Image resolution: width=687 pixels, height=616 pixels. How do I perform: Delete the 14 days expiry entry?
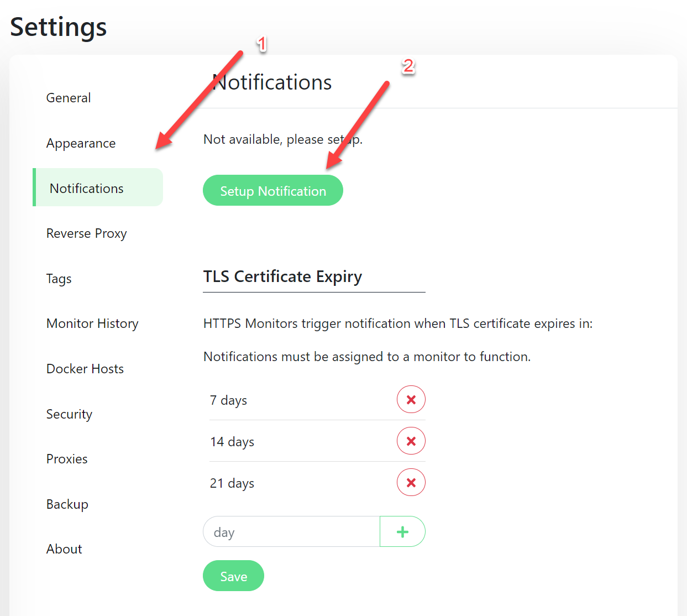[x=411, y=441]
